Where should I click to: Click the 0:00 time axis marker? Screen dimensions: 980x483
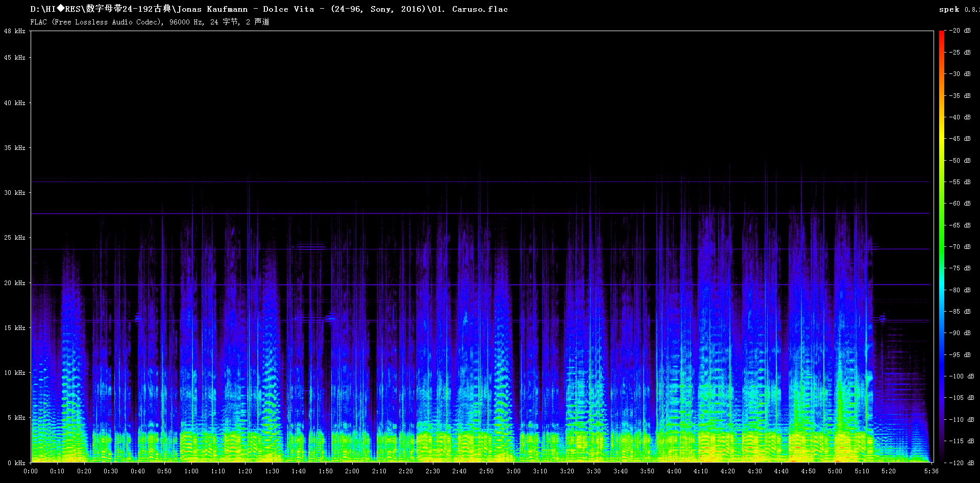pyautogui.click(x=31, y=471)
